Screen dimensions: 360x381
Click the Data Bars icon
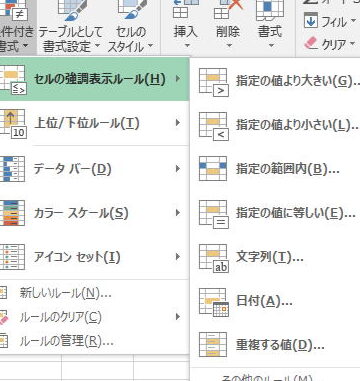point(13,169)
